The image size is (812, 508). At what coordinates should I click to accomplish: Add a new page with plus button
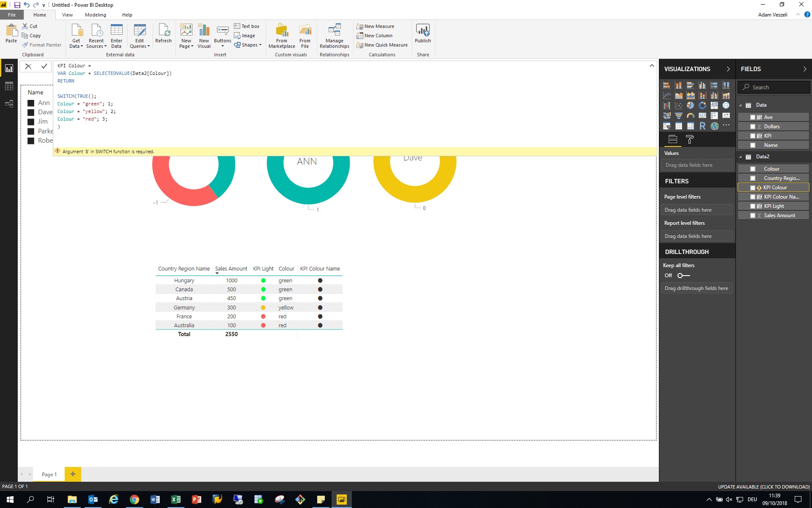click(x=73, y=474)
